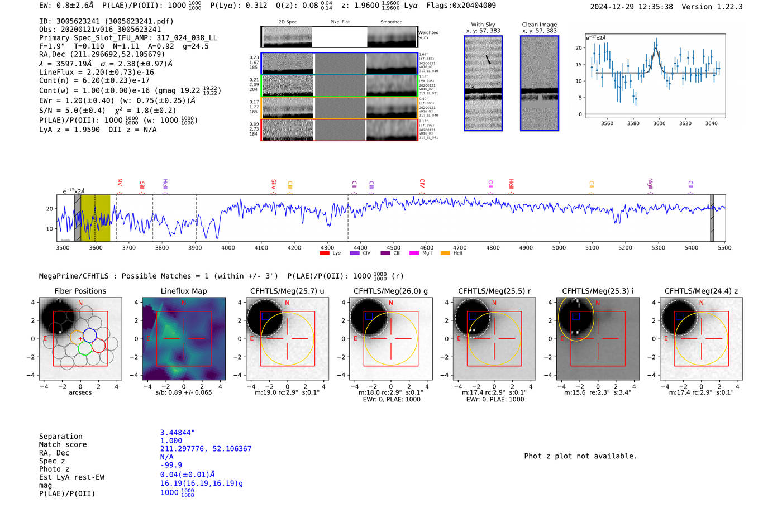Click the timestamp 2024-12-29 12:35:38
Viewport: 782px width, 532px height.
click(631, 7)
